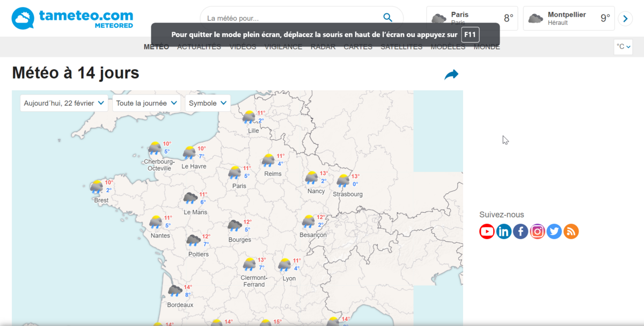Click the weather icon above Lille
The width and height of the screenshot is (644, 326).
(x=249, y=117)
